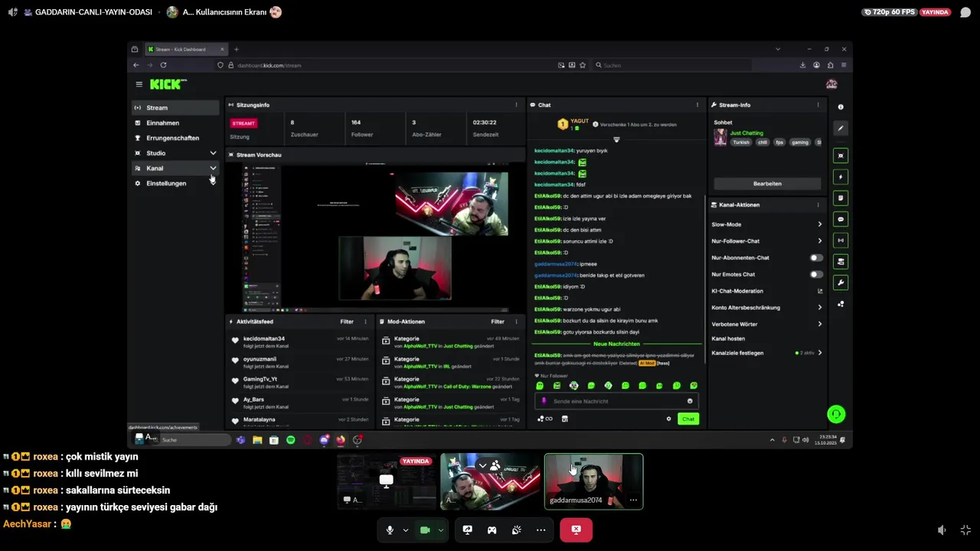Open Chat panel three-dot menu

click(x=697, y=105)
